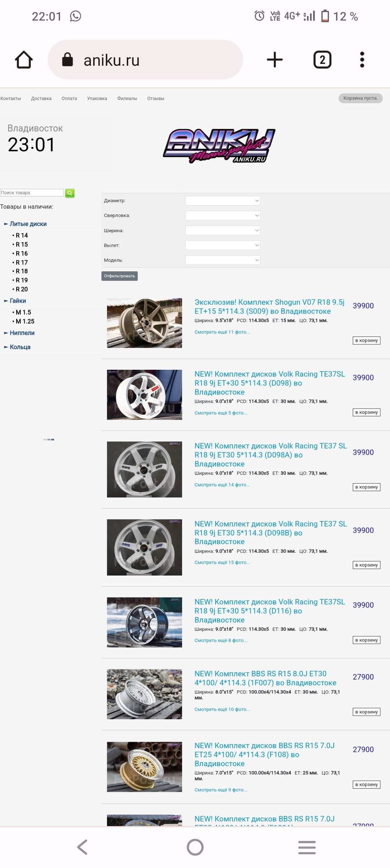Image resolution: width=390 pixels, height=868 pixels.
Task: Expand the Ниппели category
Action: [22, 333]
